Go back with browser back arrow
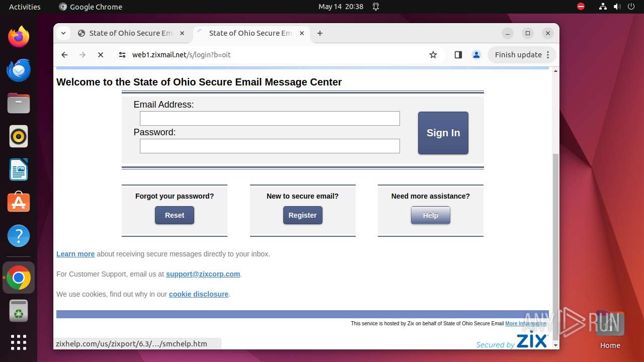644x362 pixels. coord(64,55)
